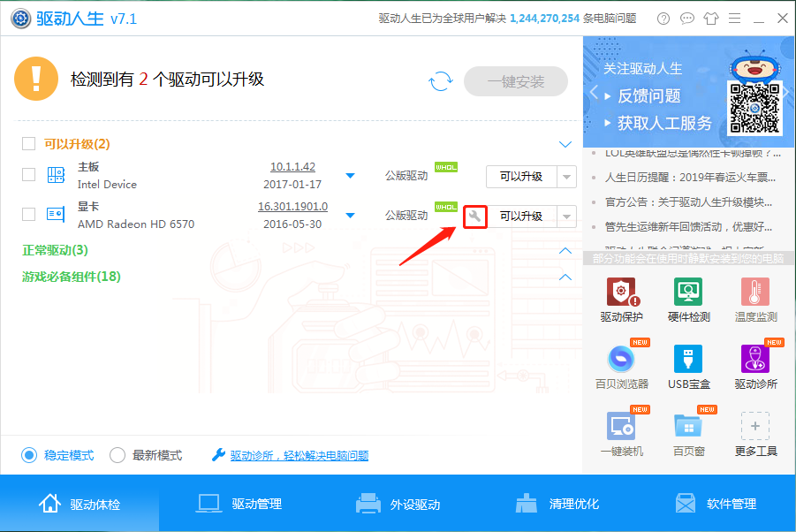
Task: Open news 人生日历提醒：2019年春运火车票
Action: click(x=690, y=177)
